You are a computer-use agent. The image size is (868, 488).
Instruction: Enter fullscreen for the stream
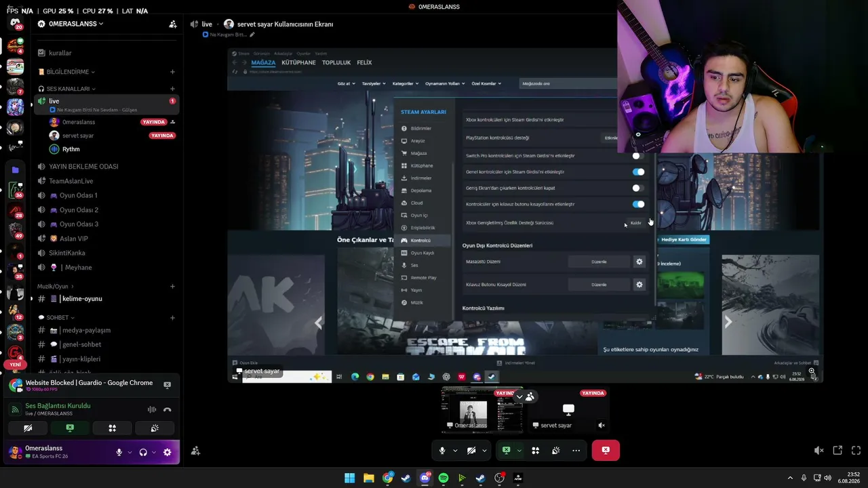tap(856, 450)
